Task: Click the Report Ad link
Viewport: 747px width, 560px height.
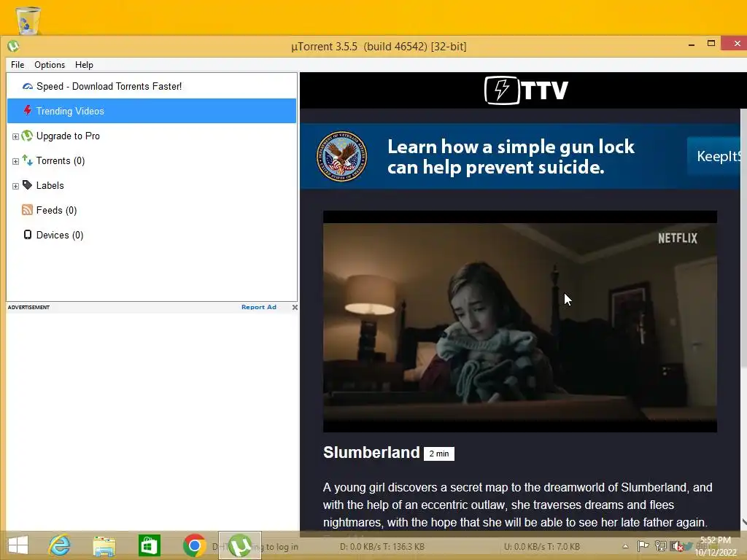Action: pyautogui.click(x=259, y=307)
